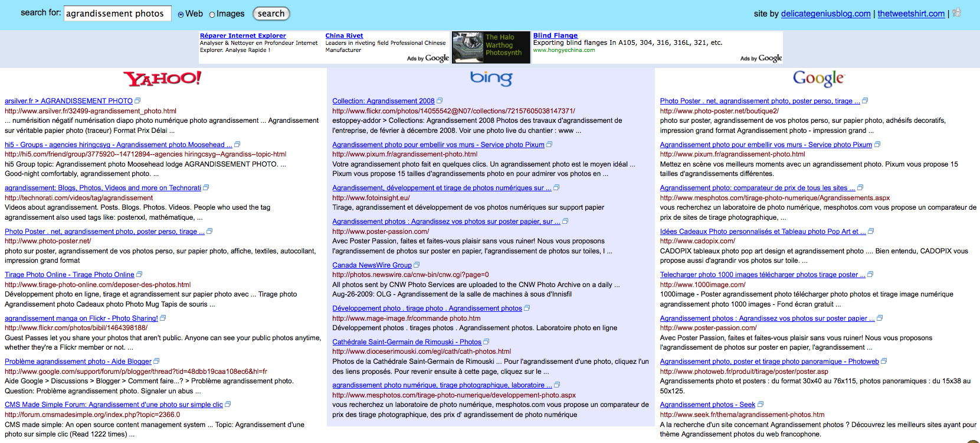Image resolution: width=980 pixels, height=443 pixels.
Task: Open new-window icon beside Photoweb result
Action: coord(884,361)
